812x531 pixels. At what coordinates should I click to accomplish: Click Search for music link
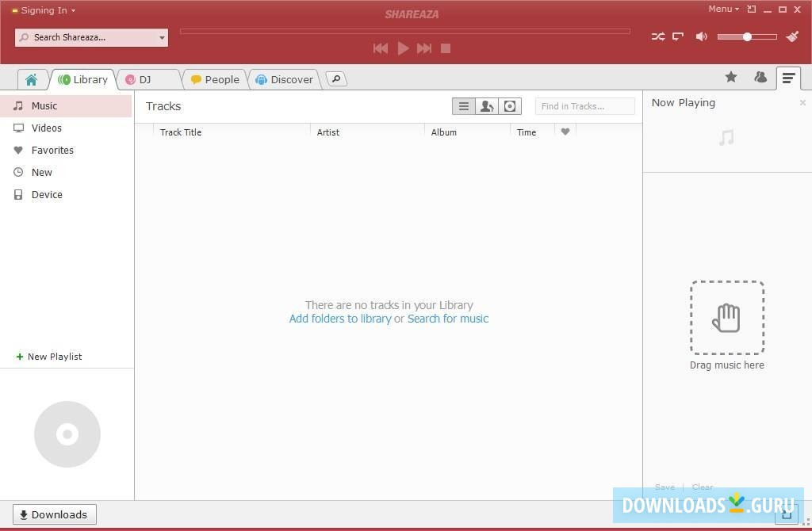coord(448,319)
